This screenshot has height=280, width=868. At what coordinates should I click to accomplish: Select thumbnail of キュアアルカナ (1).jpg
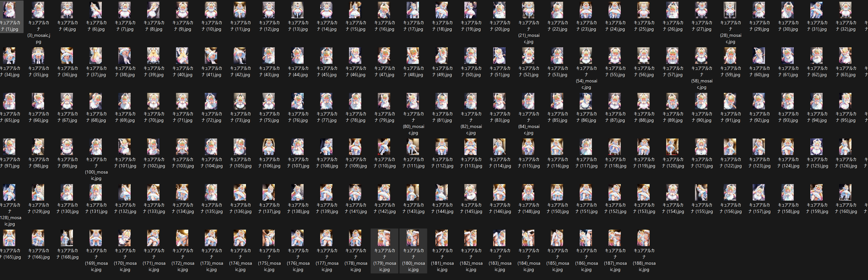click(x=10, y=10)
